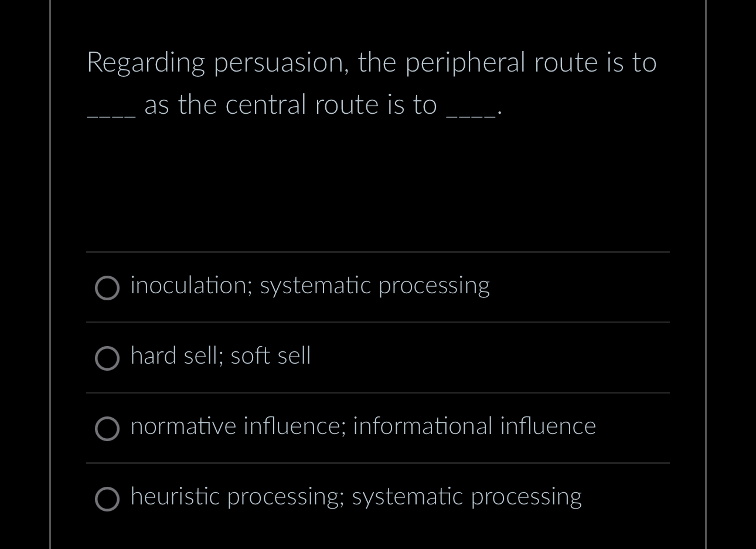Select the 'hard sell; soft sell' radio button
Screen dimensions: 756x549
[x=107, y=358]
